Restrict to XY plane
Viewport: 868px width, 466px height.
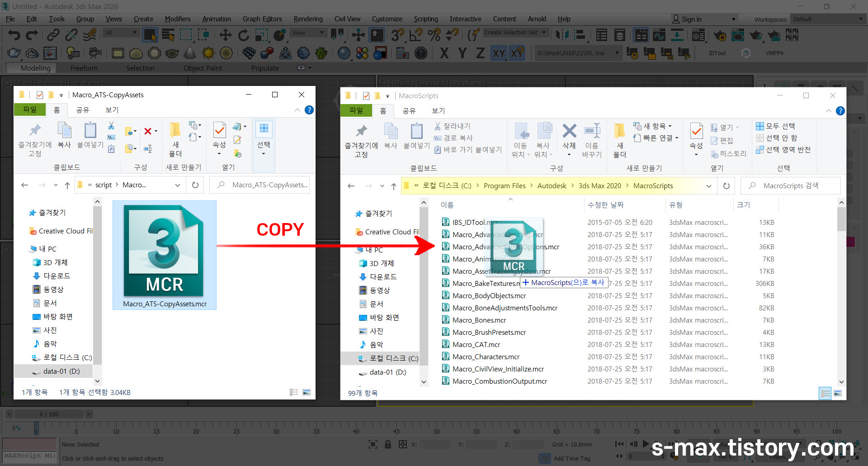(499, 53)
